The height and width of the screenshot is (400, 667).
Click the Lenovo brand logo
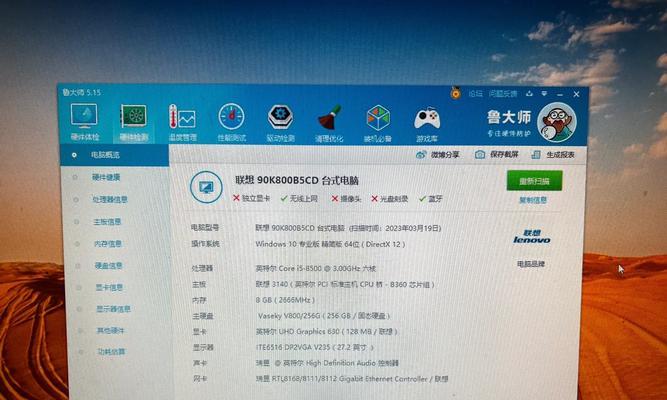[532, 237]
